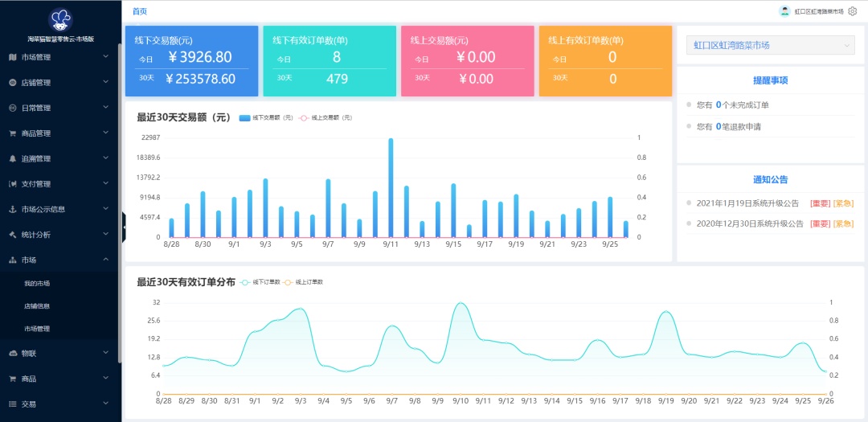
Task: Click the sidebar collapse handle
Action: pyautogui.click(x=124, y=227)
